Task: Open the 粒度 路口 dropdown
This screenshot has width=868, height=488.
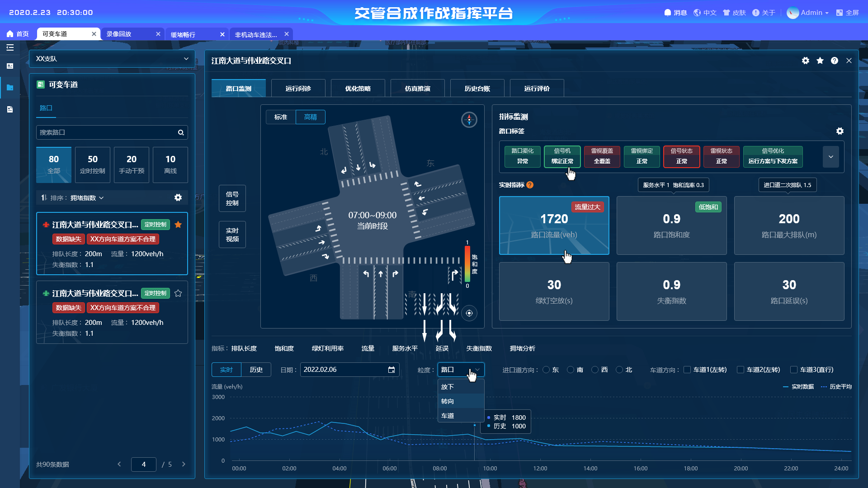Action: tap(461, 370)
